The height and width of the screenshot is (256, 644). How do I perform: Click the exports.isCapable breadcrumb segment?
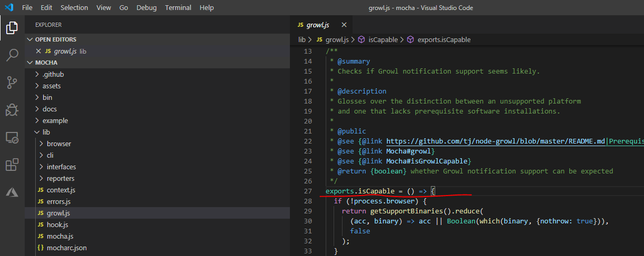(444, 39)
